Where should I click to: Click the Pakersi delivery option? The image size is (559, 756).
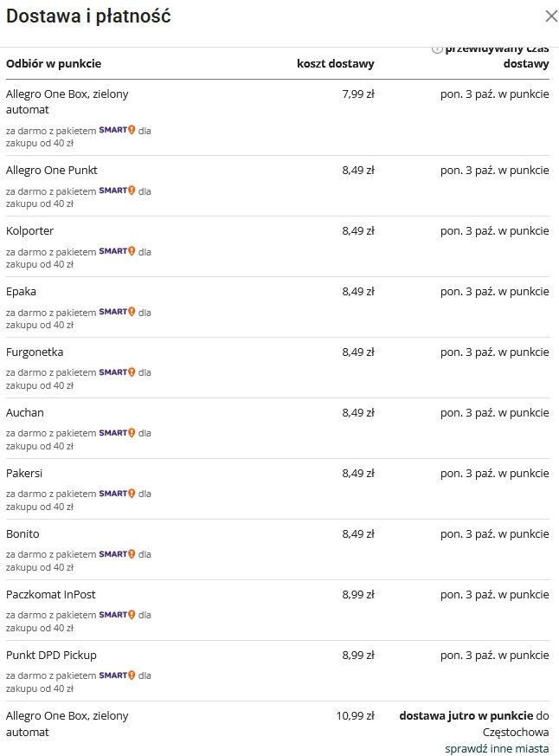click(x=24, y=474)
